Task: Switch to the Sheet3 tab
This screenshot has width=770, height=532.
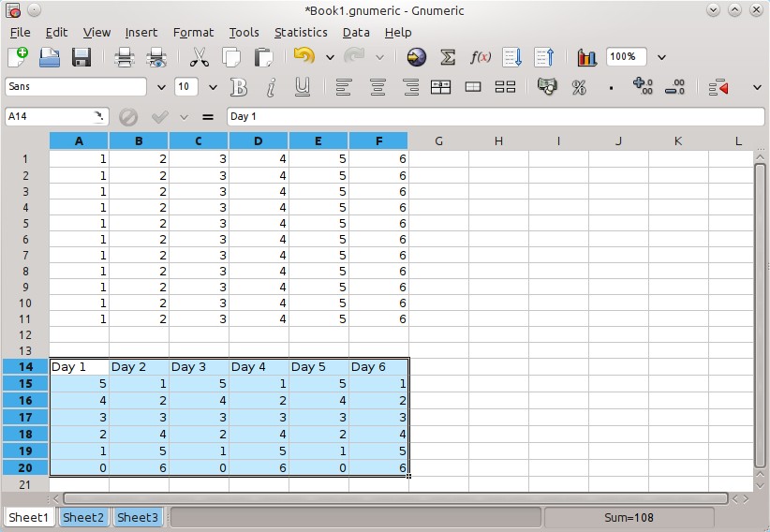Action: [x=138, y=517]
